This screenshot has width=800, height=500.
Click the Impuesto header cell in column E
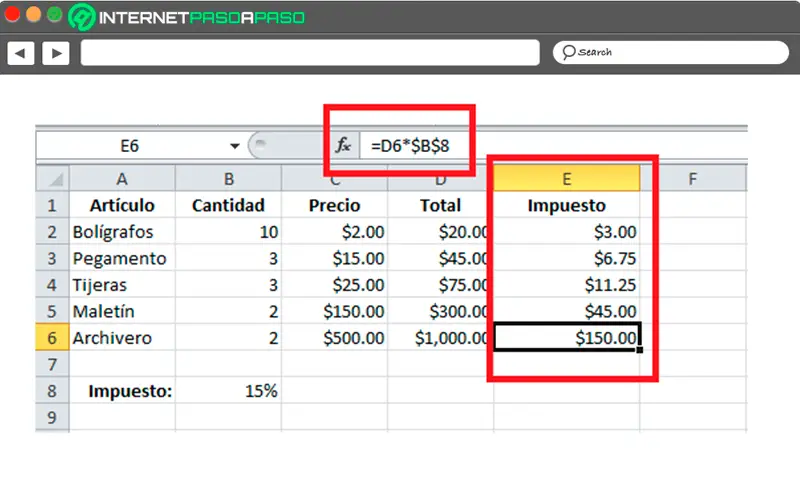coord(566,205)
